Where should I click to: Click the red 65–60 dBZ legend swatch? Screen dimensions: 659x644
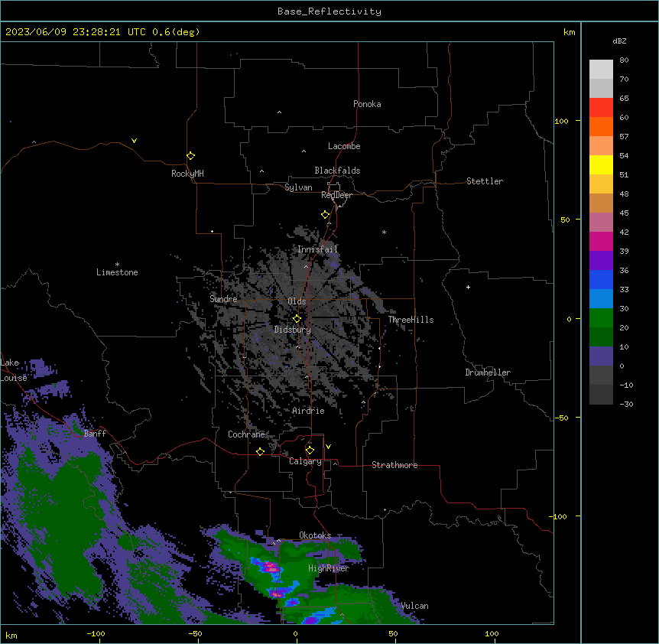(x=601, y=108)
